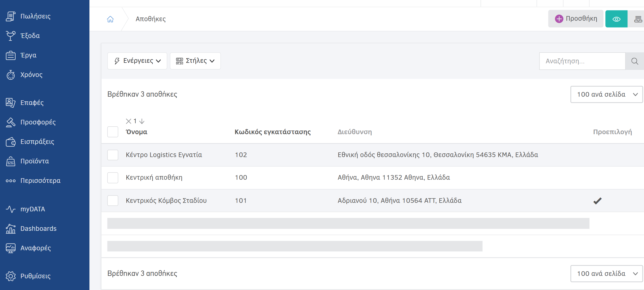Viewport: 644px width, 290px height.
Task: Click the home breadcrumb icon
Action: click(x=110, y=19)
